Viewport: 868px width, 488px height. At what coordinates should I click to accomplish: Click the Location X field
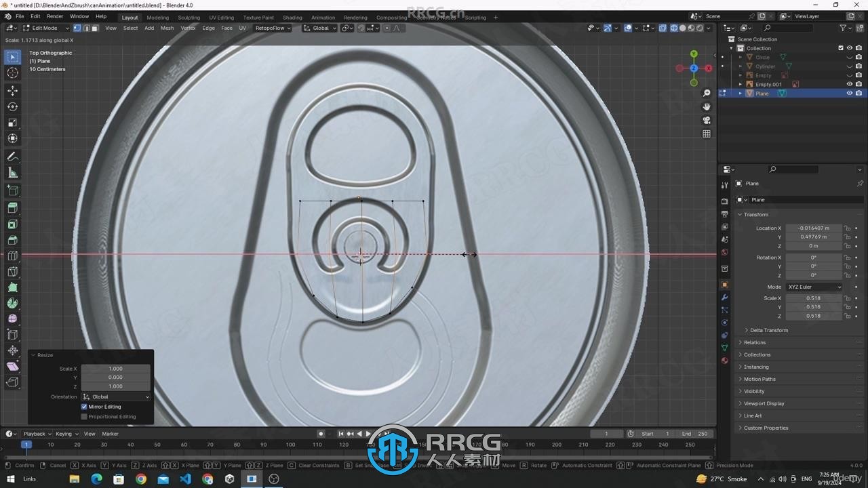[x=814, y=228]
